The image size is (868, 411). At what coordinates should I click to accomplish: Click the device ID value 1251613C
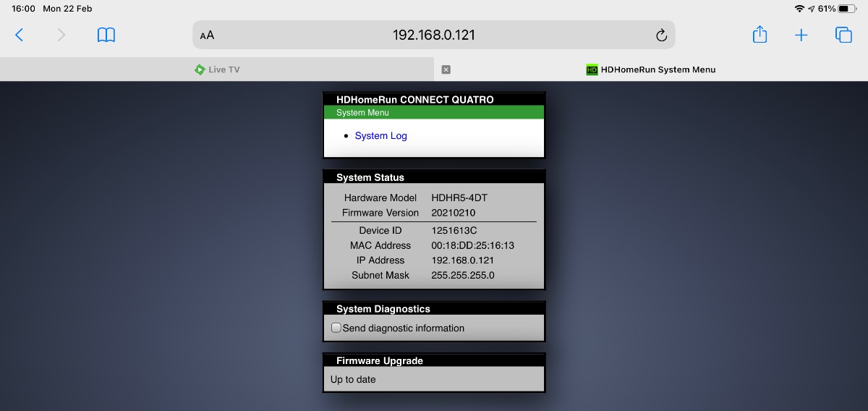pos(454,230)
